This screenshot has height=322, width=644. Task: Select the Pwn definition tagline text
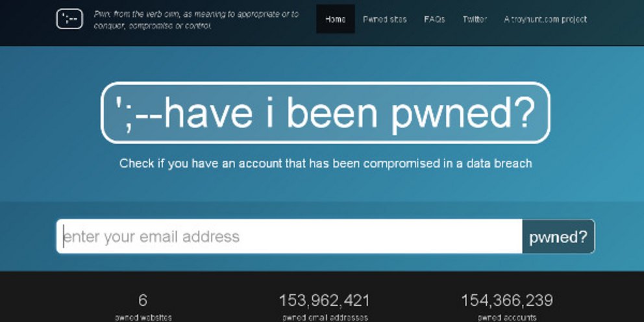coord(196,19)
